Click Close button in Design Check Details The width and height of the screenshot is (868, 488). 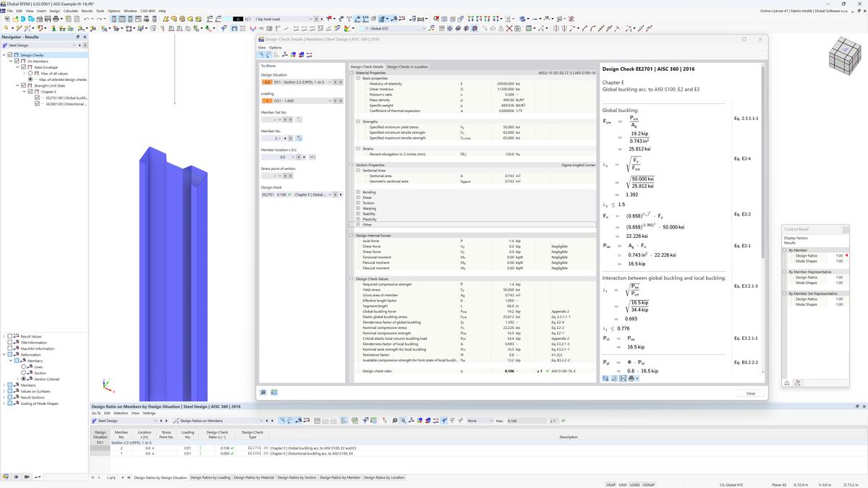click(751, 393)
